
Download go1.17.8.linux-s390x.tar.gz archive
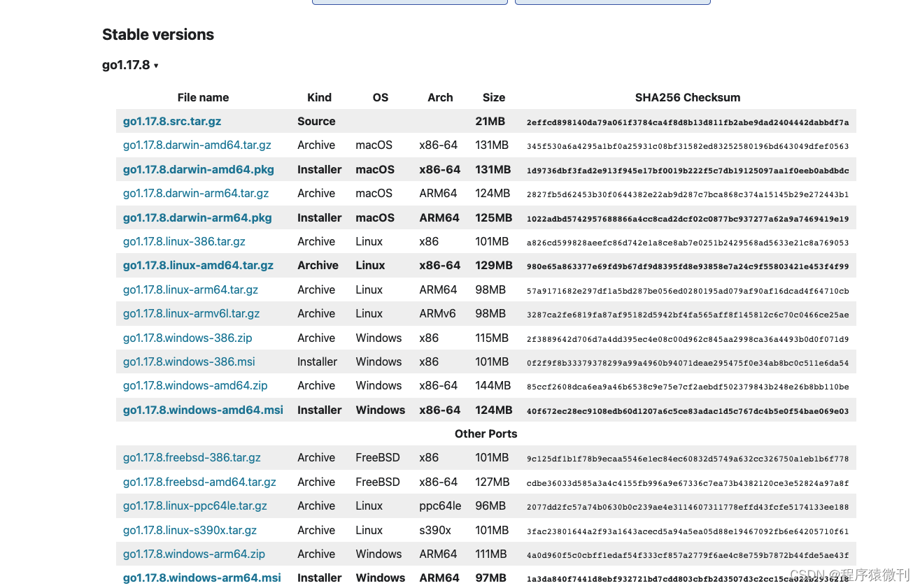(x=190, y=531)
